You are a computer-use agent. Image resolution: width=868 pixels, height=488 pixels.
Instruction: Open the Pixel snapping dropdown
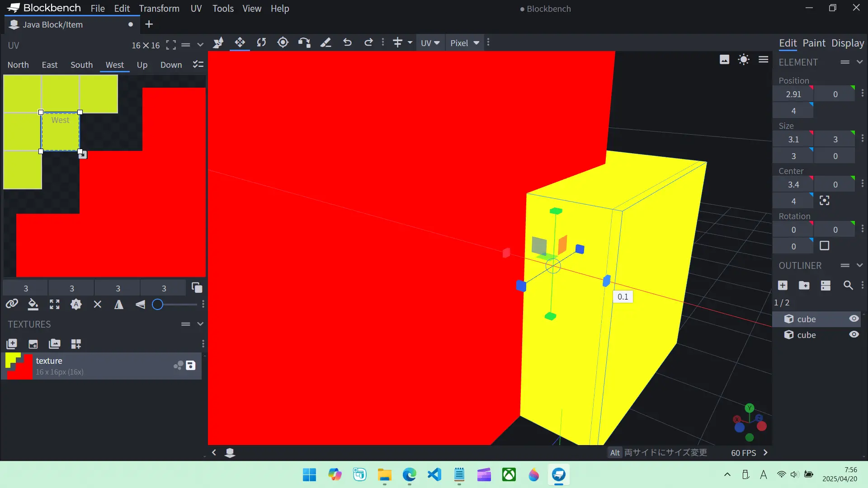pos(465,43)
